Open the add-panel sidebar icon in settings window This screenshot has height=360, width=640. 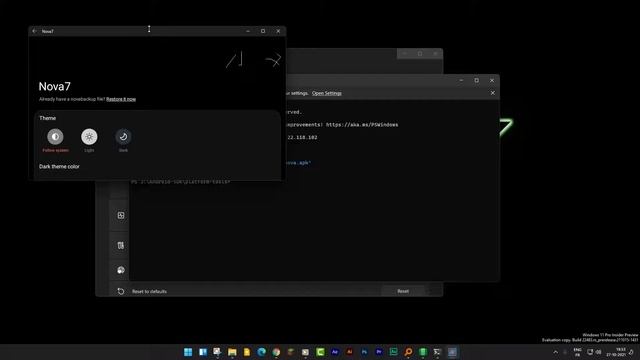tap(121, 216)
